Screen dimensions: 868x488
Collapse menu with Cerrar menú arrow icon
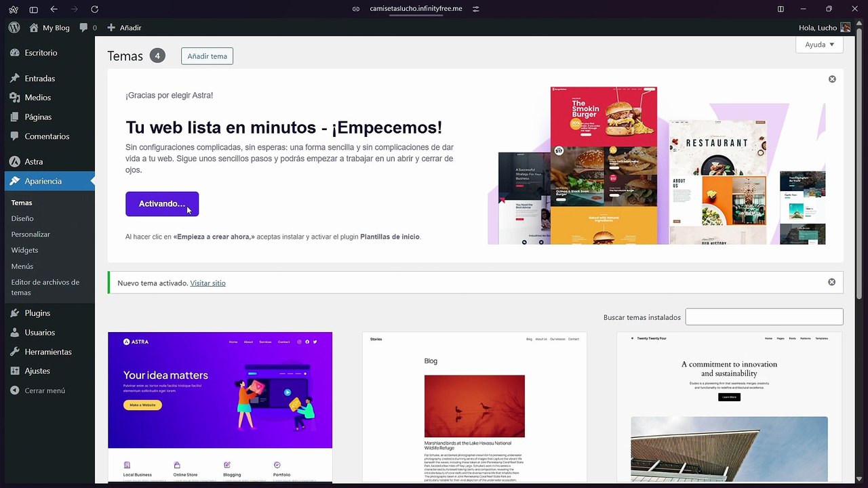15,390
